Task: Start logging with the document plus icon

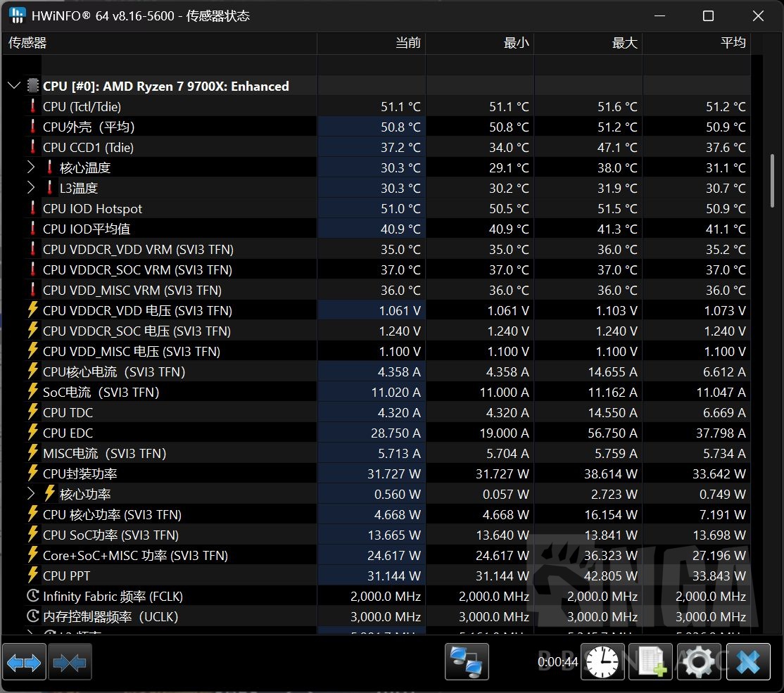Action: (651, 663)
